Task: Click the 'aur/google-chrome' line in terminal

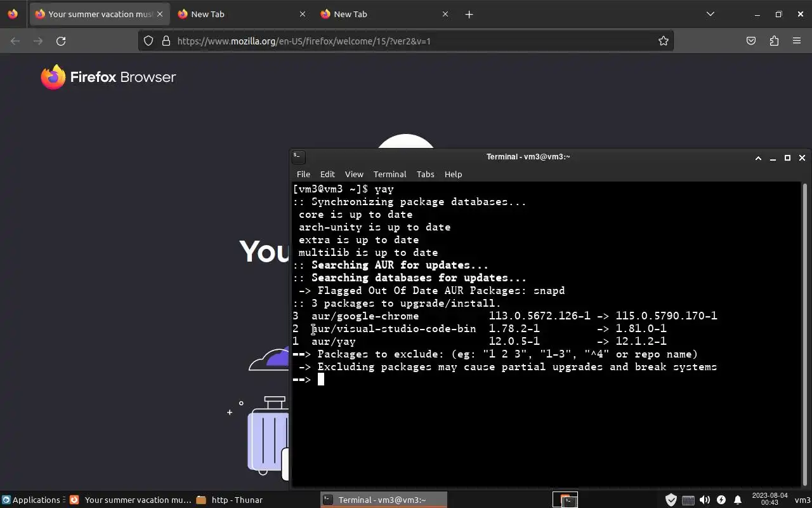Action: point(505,316)
